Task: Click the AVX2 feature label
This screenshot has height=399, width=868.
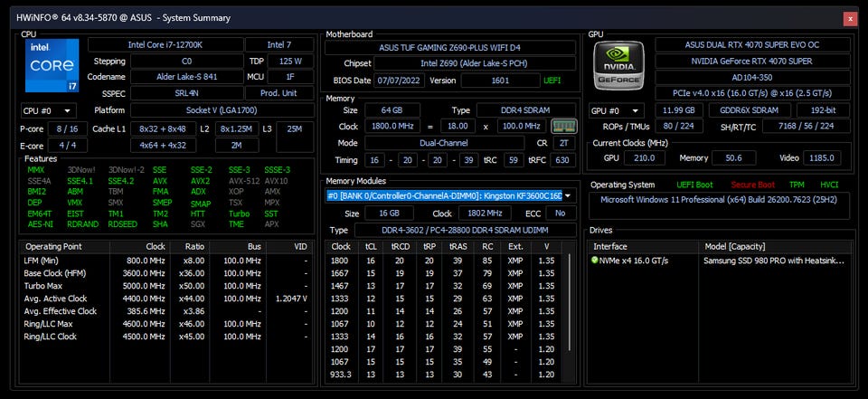Action: (x=201, y=181)
